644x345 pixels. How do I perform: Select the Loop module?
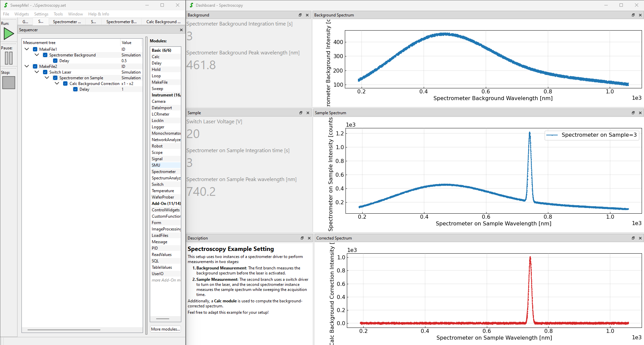click(x=166, y=76)
